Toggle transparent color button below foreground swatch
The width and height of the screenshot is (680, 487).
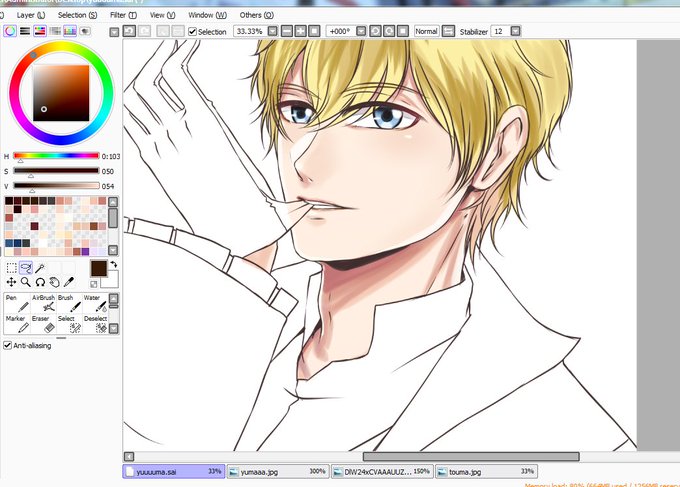(x=94, y=284)
